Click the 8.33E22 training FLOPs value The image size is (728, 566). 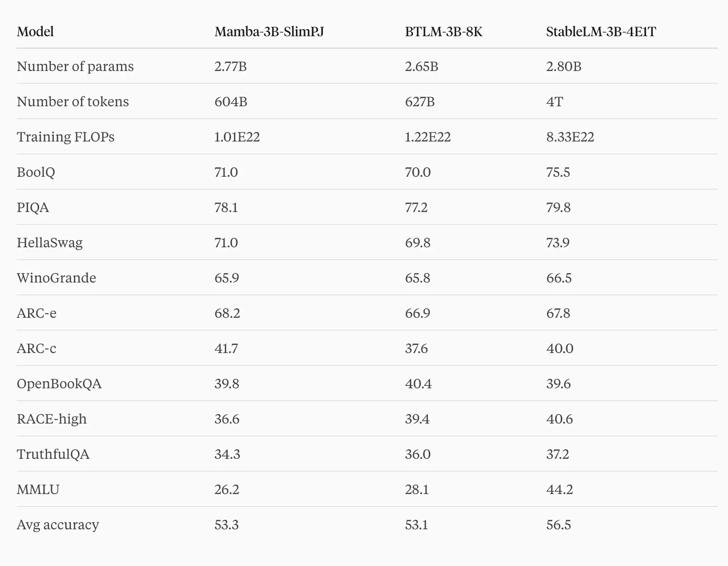tap(570, 137)
